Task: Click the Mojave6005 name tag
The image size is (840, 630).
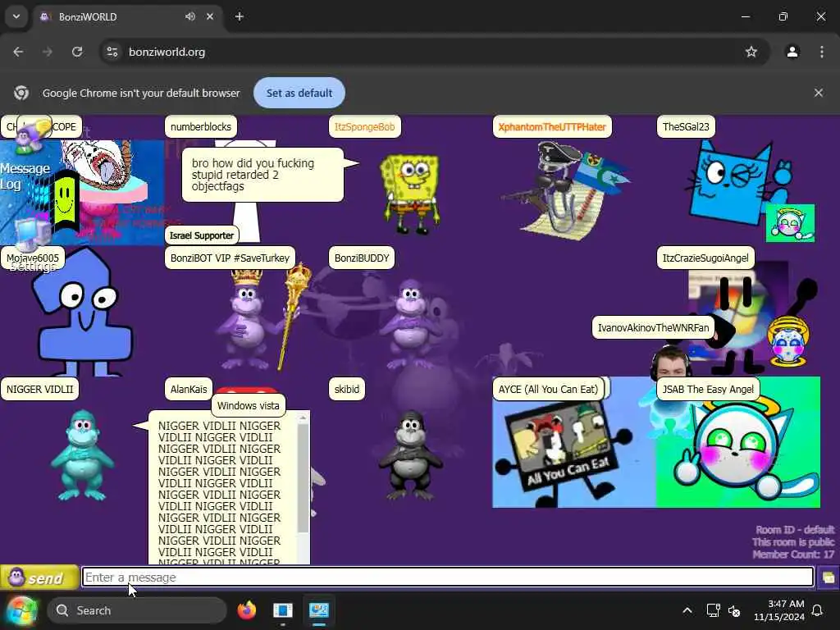Action: pyautogui.click(x=33, y=258)
